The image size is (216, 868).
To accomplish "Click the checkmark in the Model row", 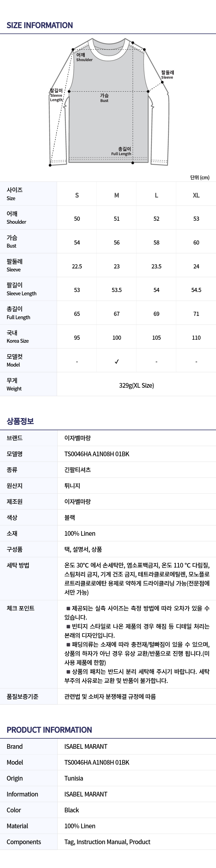I will click(x=116, y=362).
